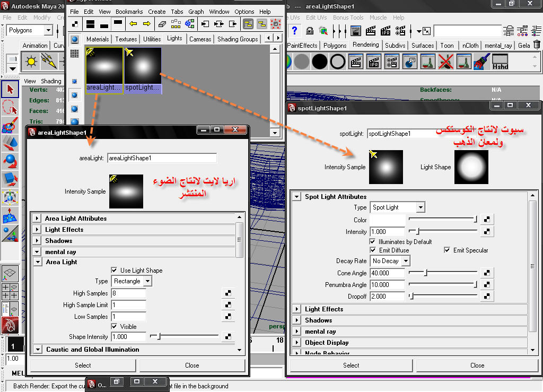Expand Light Effects in areaLightShape1 window
This screenshot has height=392, width=543.
[x=37, y=230]
